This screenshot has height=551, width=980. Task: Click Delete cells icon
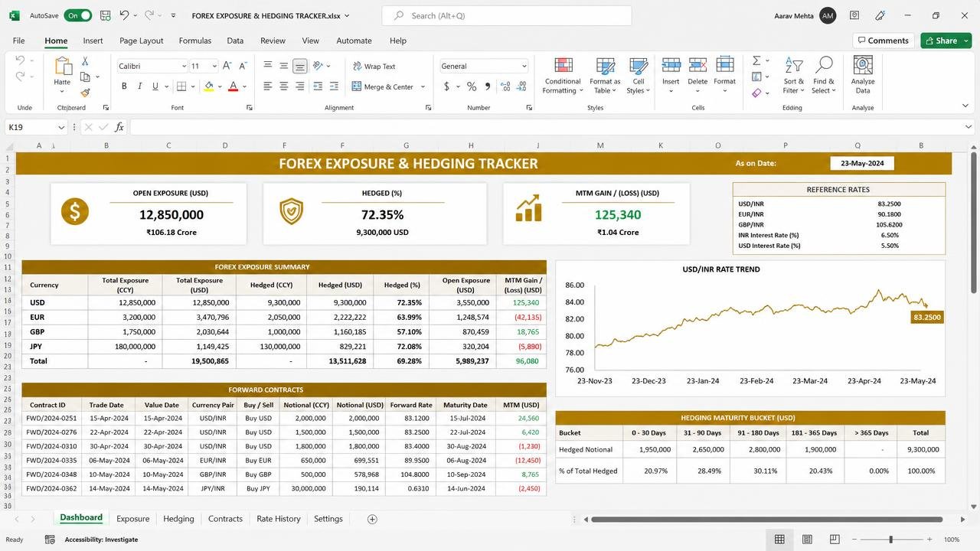(697, 67)
